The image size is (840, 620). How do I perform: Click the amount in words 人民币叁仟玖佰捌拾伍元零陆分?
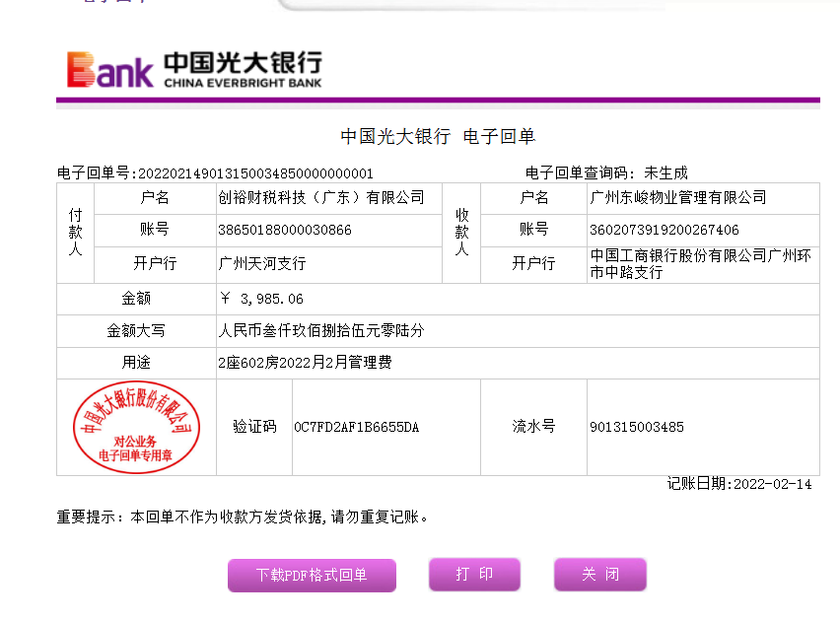(x=320, y=331)
